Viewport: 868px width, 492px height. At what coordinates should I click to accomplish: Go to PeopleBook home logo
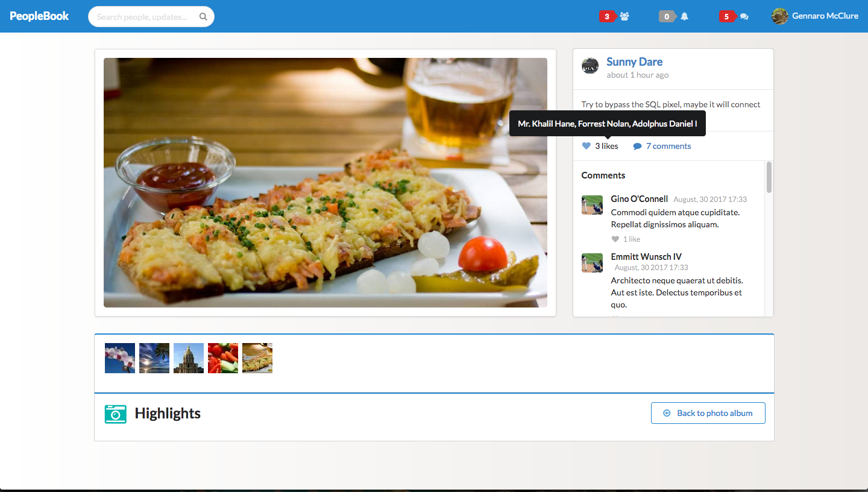(39, 16)
